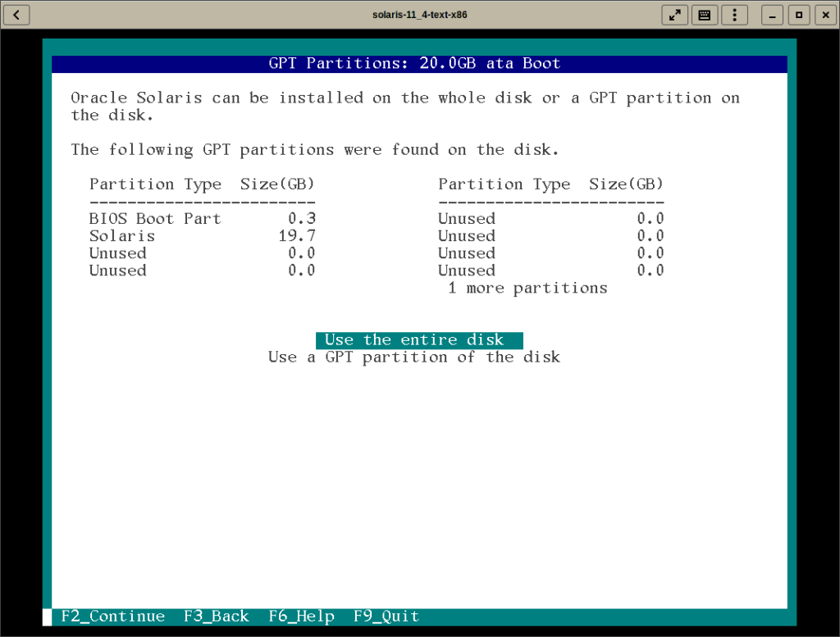The height and width of the screenshot is (637, 840).
Task: Minimize the solaris-11_4-text-x86 window
Action: pyautogui.click(x=772, y=15)
